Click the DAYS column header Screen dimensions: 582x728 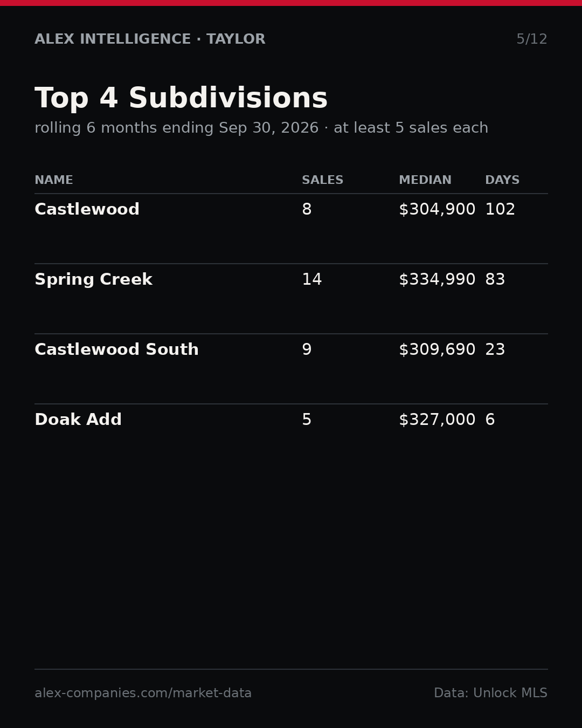502,181
